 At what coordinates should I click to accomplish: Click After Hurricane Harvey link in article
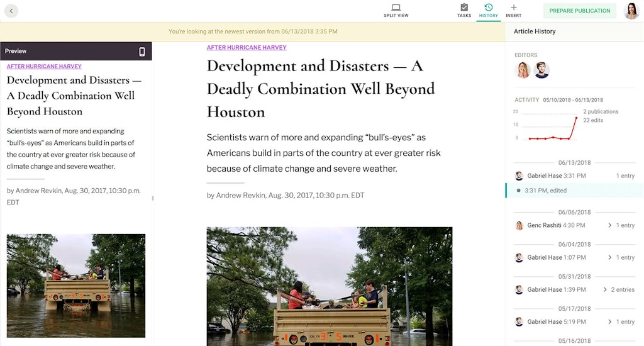tap(247, 48)
